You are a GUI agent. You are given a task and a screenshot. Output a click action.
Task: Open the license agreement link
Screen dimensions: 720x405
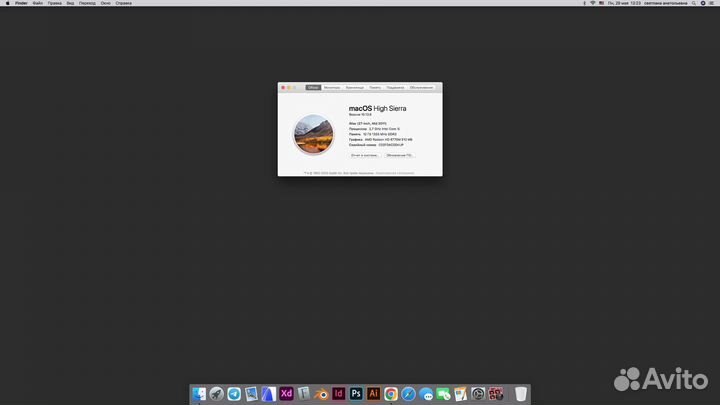[x=395, y=173]
